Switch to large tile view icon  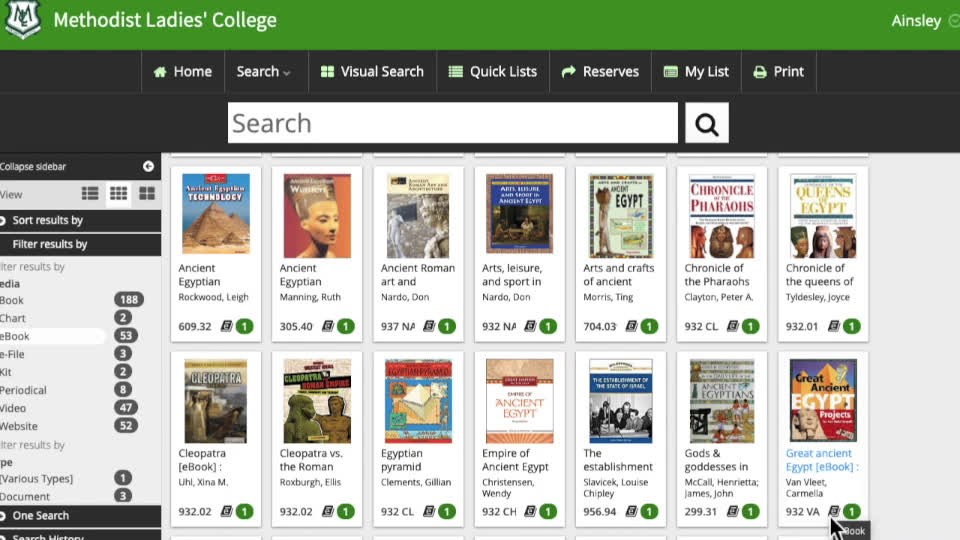147,194
